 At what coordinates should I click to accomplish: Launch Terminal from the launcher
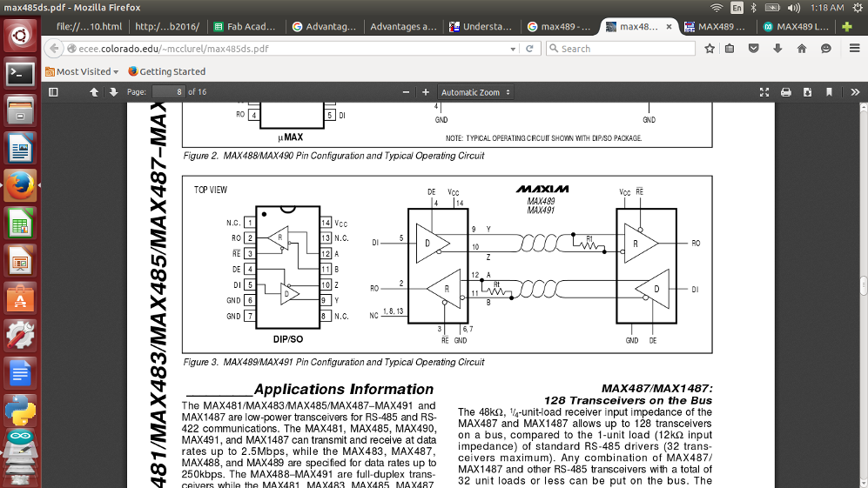pyautogui.click(x=21, y=74)
